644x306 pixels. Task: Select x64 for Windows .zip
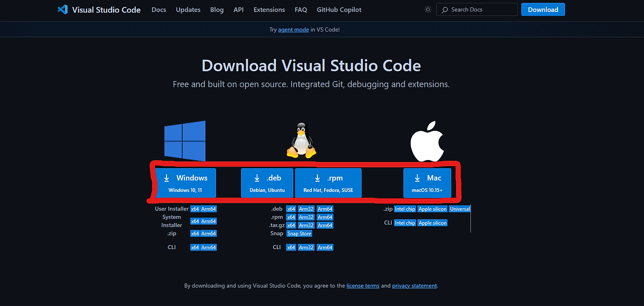tap(195, 234)
